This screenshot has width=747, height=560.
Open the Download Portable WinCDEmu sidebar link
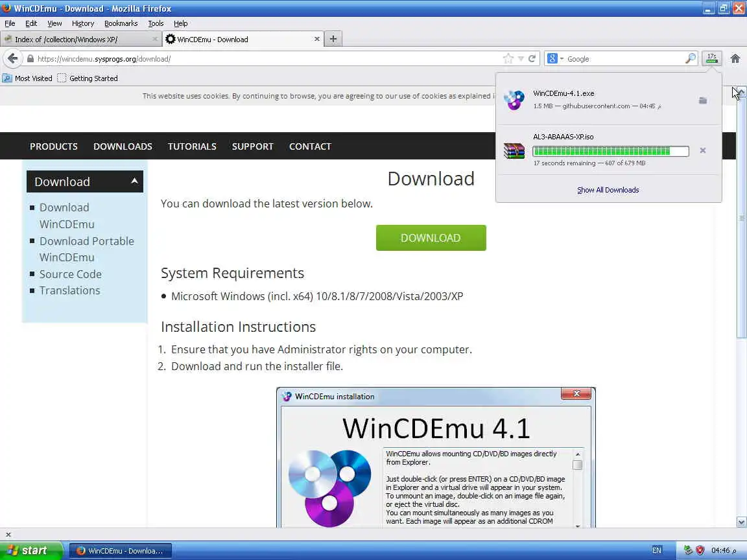pyautogui.click(x=87, y=249)
